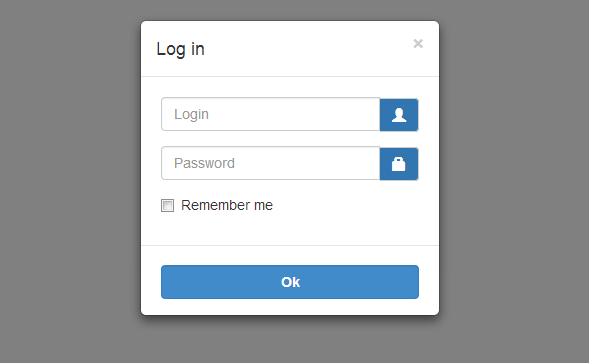Tick the Remember me checkbox
Screen dimensions: 589x363
168,206
